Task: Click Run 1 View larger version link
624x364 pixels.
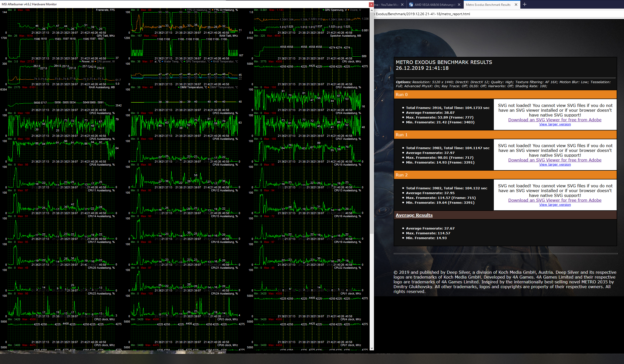Action: coord(555,165)
